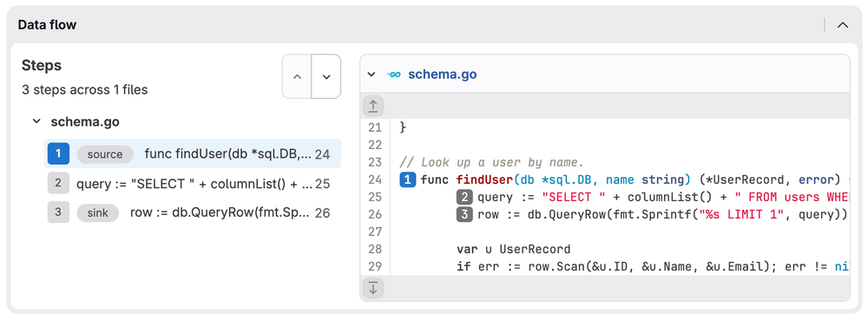Click the Go language icon beside schema.go
The height and width of the screenshot is (320, 868).
click(393, 74)
